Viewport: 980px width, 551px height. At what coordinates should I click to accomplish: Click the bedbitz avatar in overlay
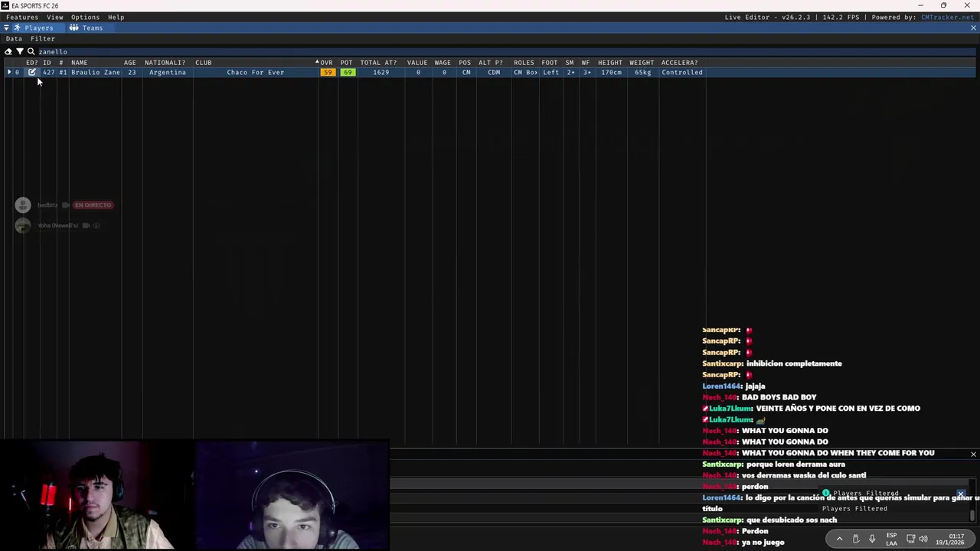tap(23, 205)
